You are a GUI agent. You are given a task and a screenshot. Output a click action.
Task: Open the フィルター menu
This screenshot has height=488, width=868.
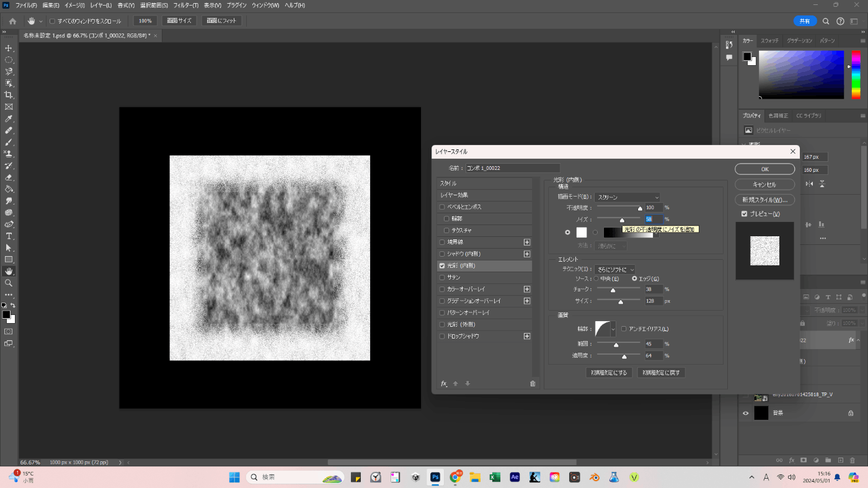(186, 6)
